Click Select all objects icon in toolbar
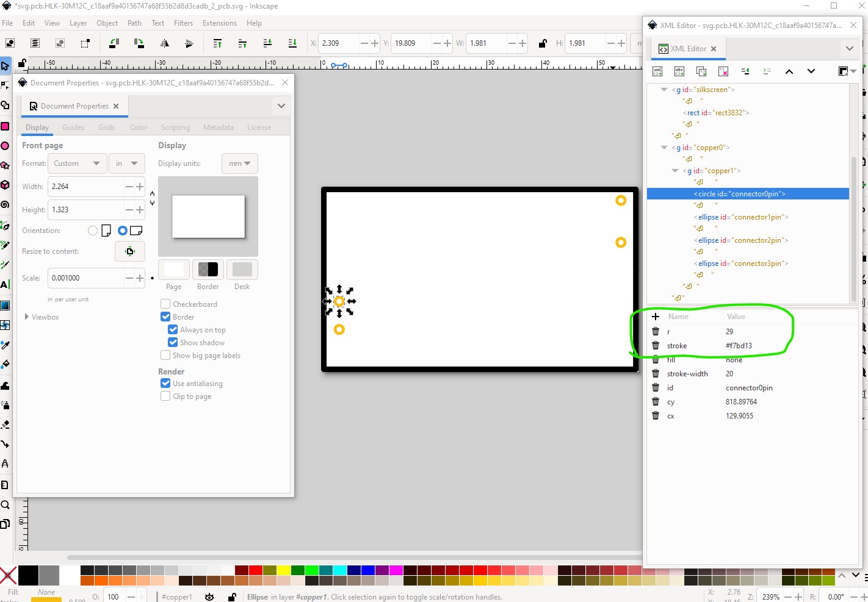This screenshot has width=868, height=602. point(10,43)
